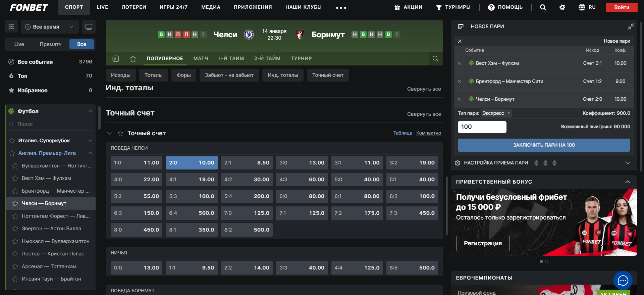Click bet acceptance settings gear icon
This screenshot has height=295, width=644.
click(458, 163)
